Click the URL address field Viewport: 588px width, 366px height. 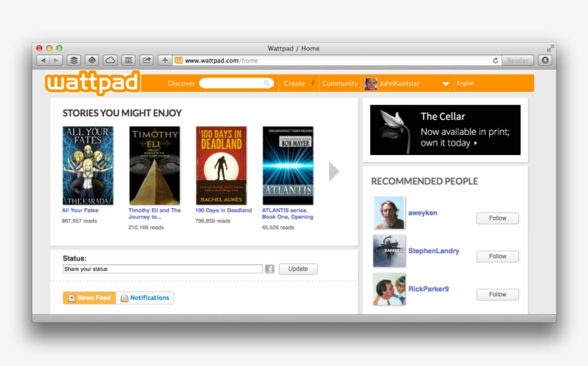tap(336, 60)
